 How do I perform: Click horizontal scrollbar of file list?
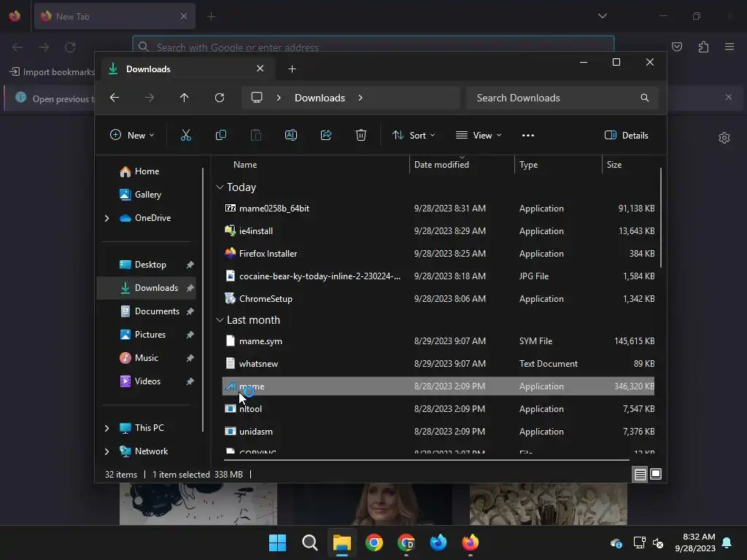click(x=426, y=460)
